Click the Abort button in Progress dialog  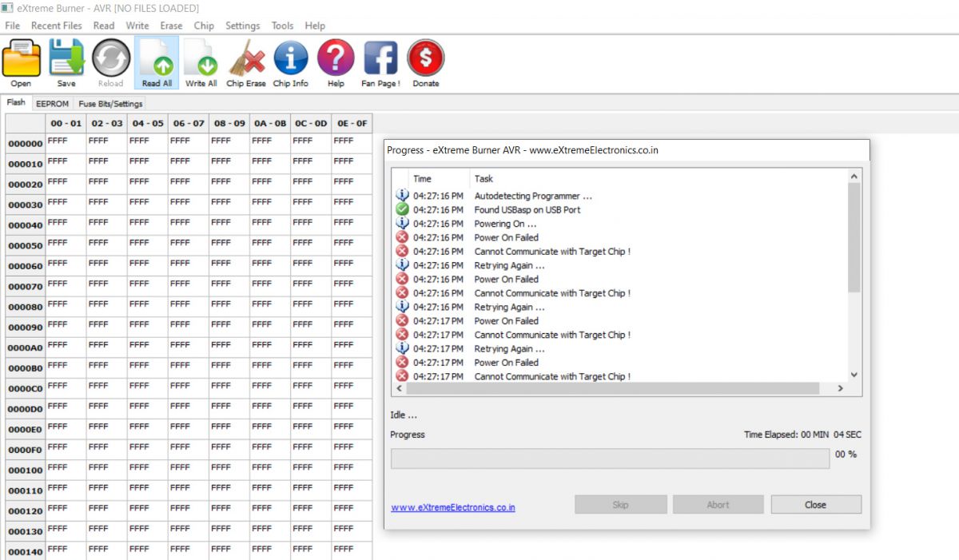(718, 504)
